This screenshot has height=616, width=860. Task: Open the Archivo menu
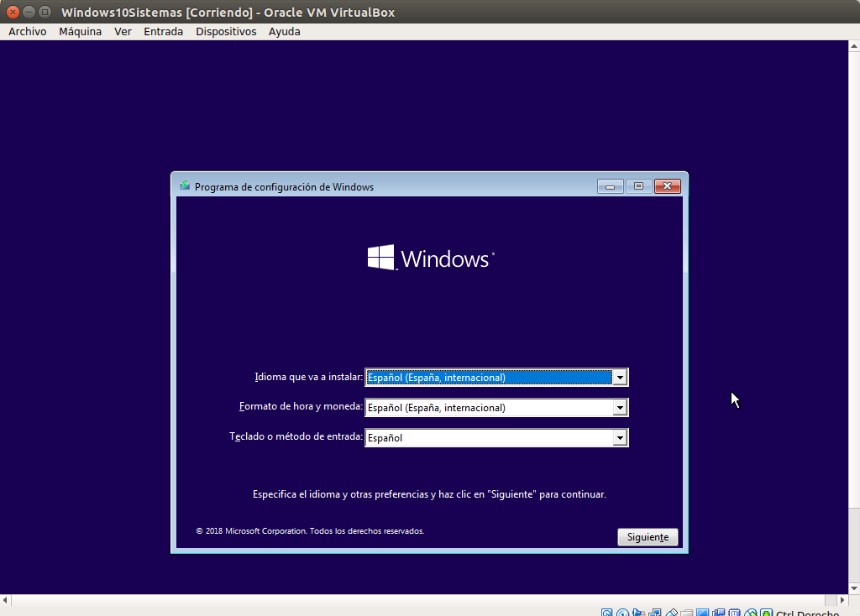(x=28, y=31)
